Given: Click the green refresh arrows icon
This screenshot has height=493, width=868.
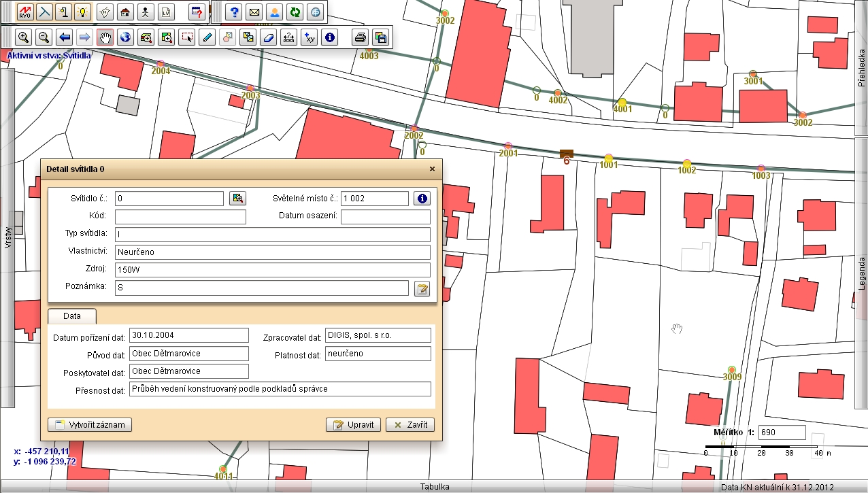Looking at the screenshot, I should (x=295, y=12).
